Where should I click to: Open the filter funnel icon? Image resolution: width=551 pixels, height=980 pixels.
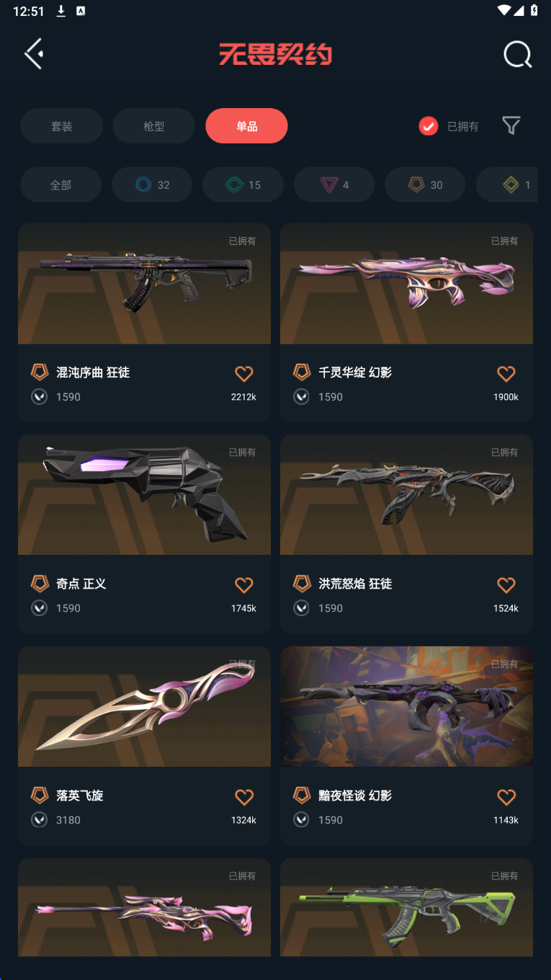point(511,125)
